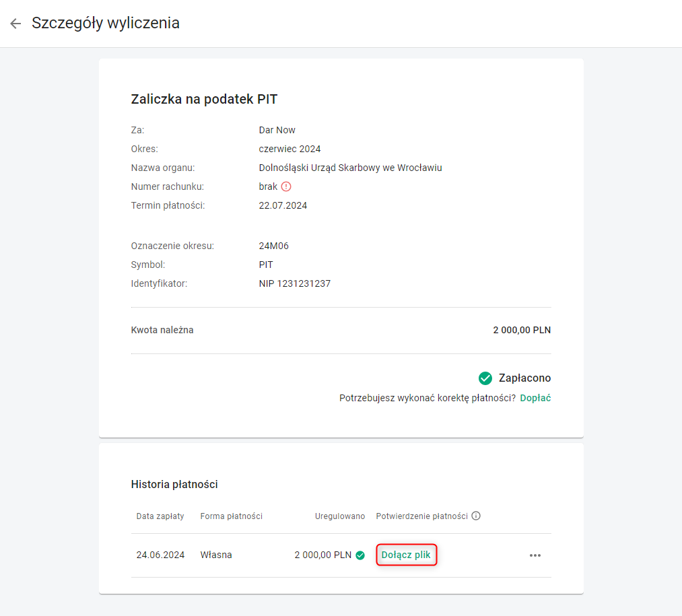Click the payment deadline 22.07.2024

(283, 205)
